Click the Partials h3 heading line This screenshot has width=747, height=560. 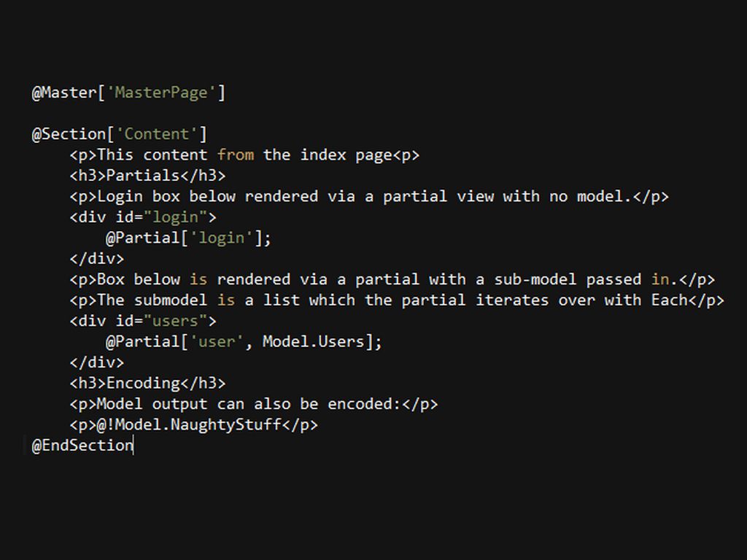[x=147, y=176]
